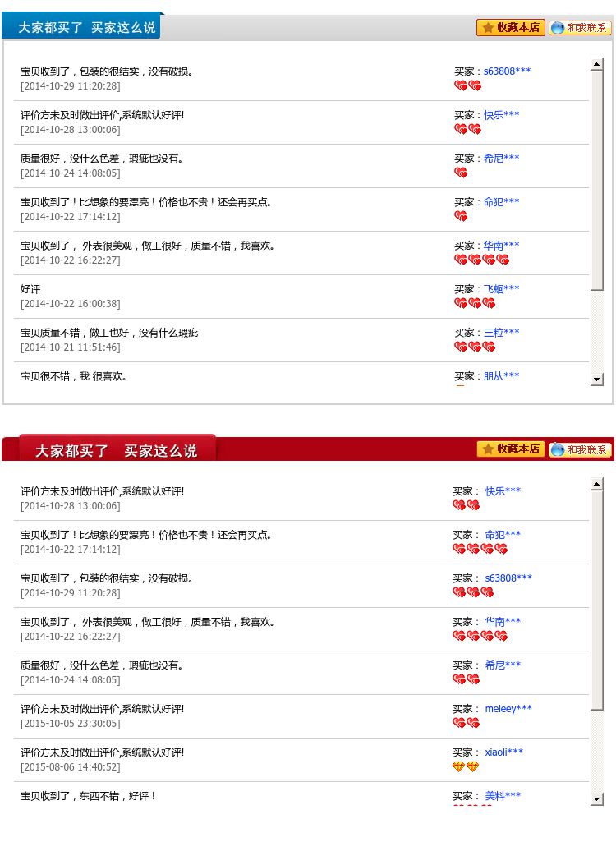Click scroll down arrow in blue panel
The width and height of the screenshot is (616, 856).
[597, 379]
